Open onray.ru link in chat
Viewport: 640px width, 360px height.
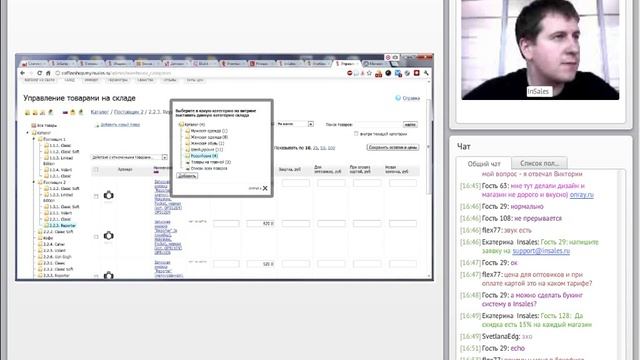(582, 195)
